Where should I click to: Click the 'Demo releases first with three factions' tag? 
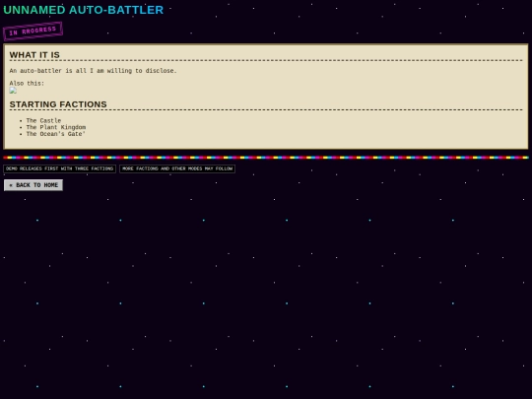pos(59,168)
